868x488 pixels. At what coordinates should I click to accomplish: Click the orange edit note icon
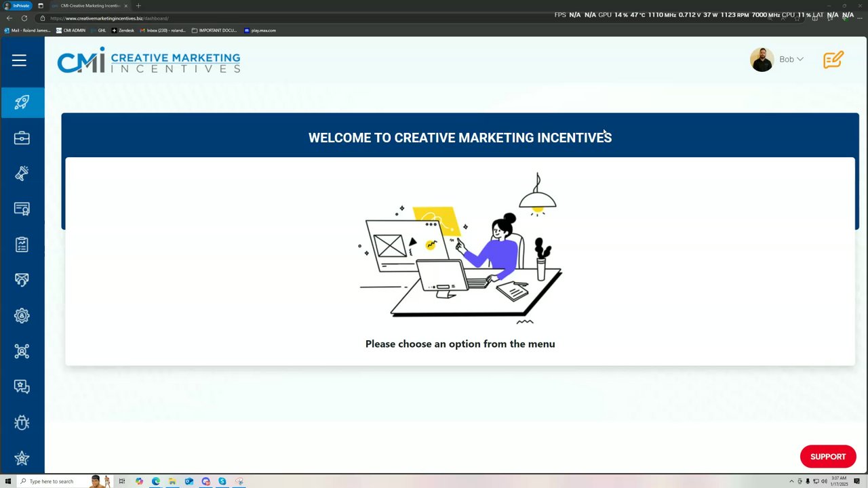click(833, 60)
